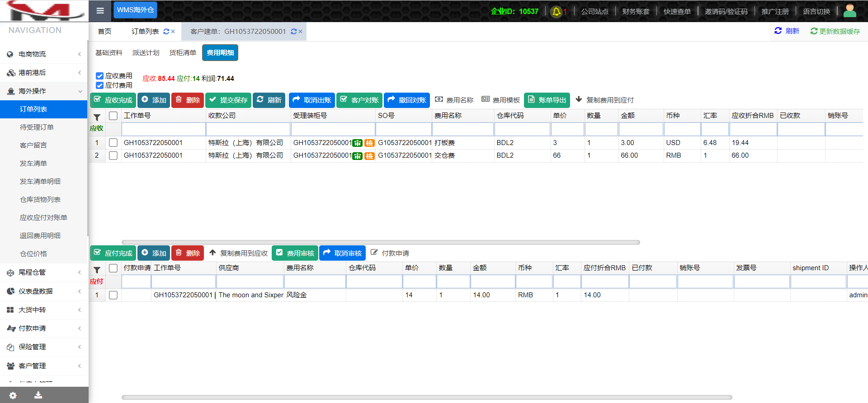Click the 工作单号 filter input in receivables
This screenshot has height=403, width=868.
point(164,130)
